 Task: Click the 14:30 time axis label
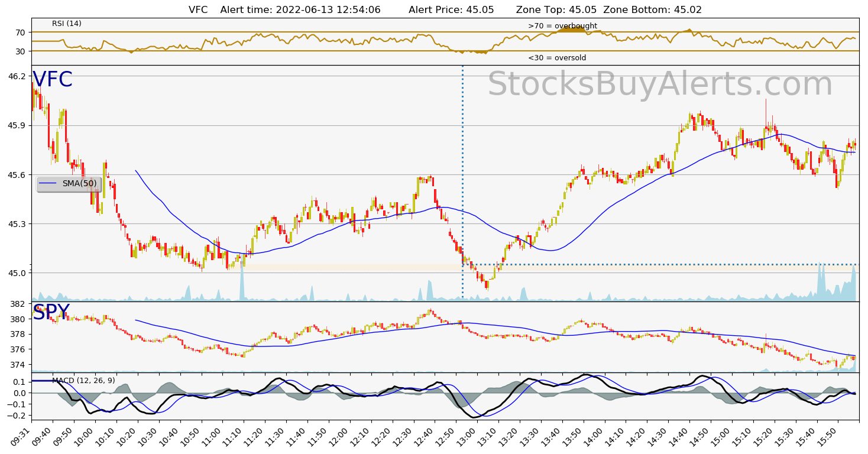658,436
